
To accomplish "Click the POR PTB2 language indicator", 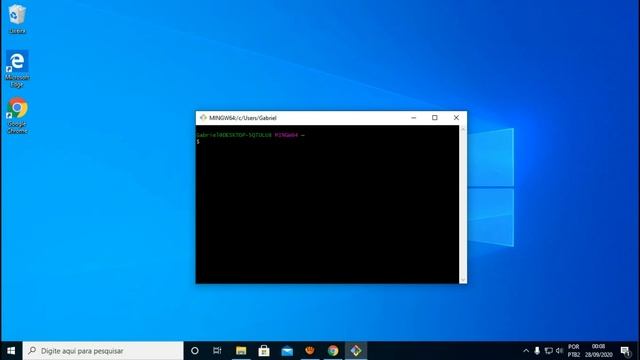I will click(573, 351).
